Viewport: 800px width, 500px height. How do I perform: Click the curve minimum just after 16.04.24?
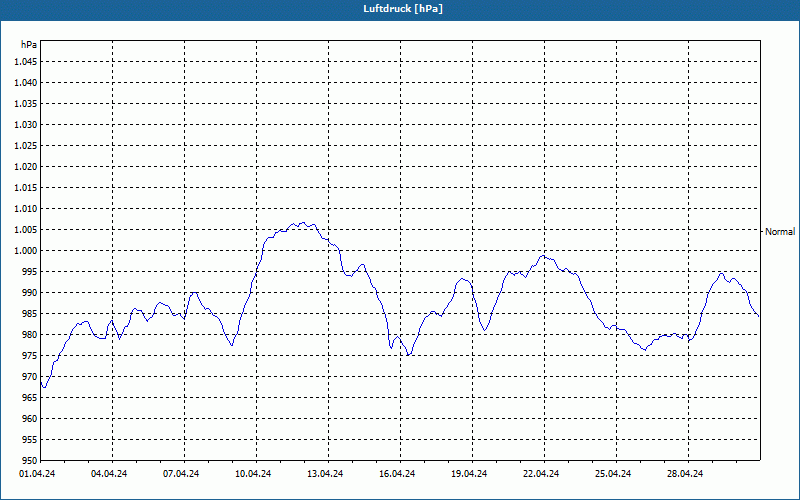[x=408, y=355]
